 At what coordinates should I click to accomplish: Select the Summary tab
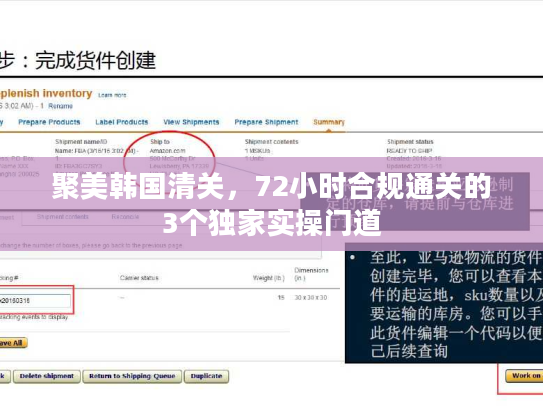(x=329, y=122)
